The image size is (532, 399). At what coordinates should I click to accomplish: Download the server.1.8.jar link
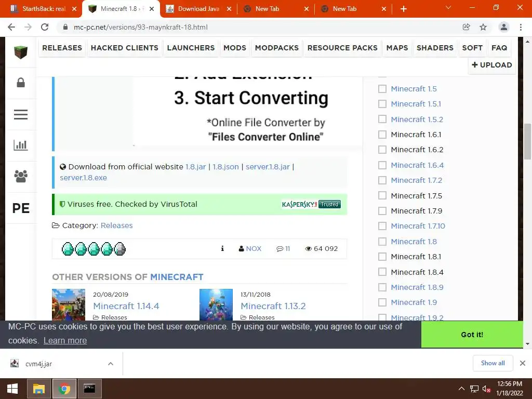pos(268,167)
